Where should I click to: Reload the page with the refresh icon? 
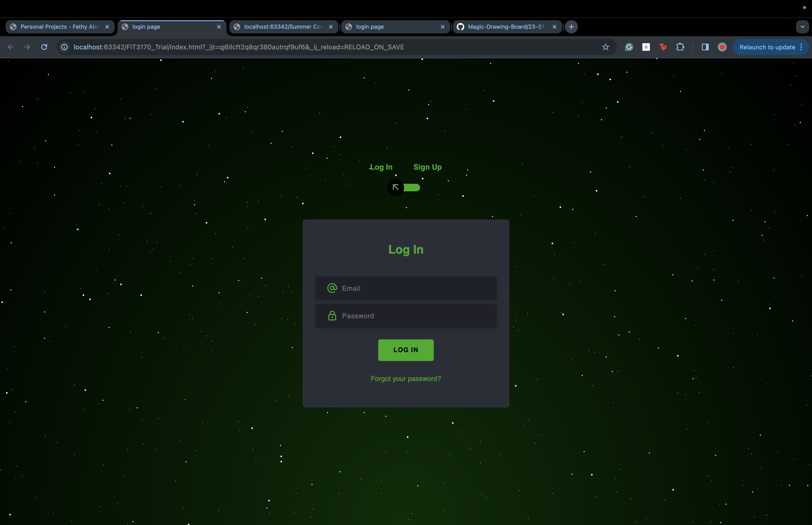[44, 47]
